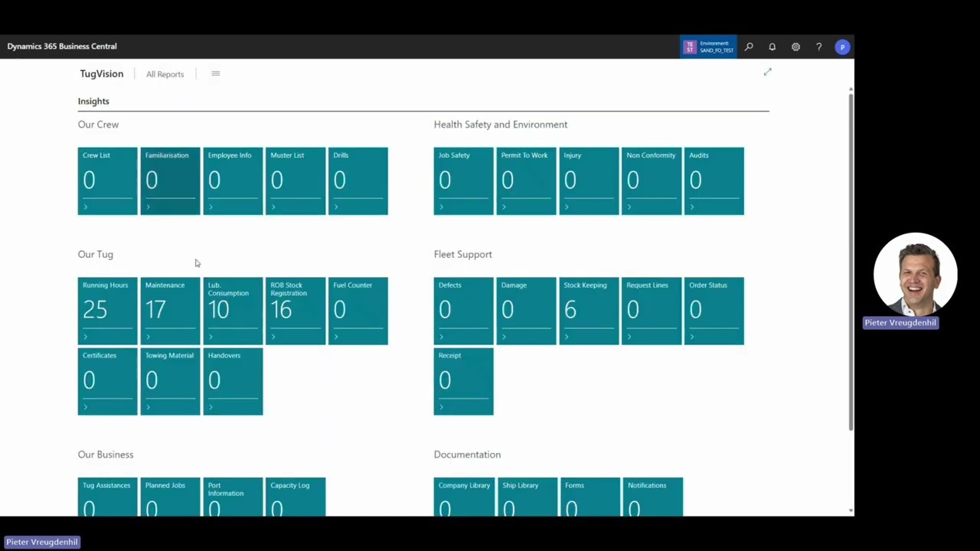Click the chevron under Job Safety tile

[442, 207]
